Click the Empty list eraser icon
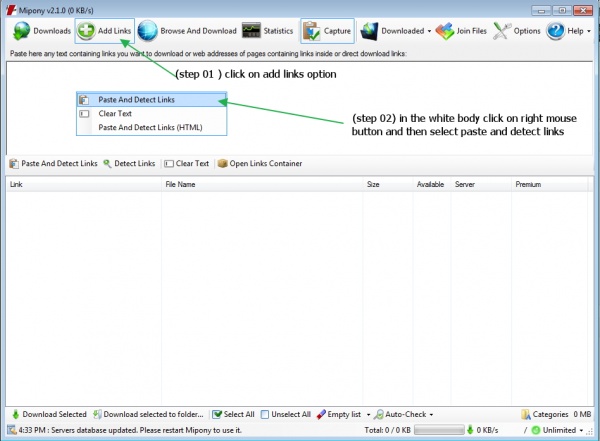 point(321,414)
